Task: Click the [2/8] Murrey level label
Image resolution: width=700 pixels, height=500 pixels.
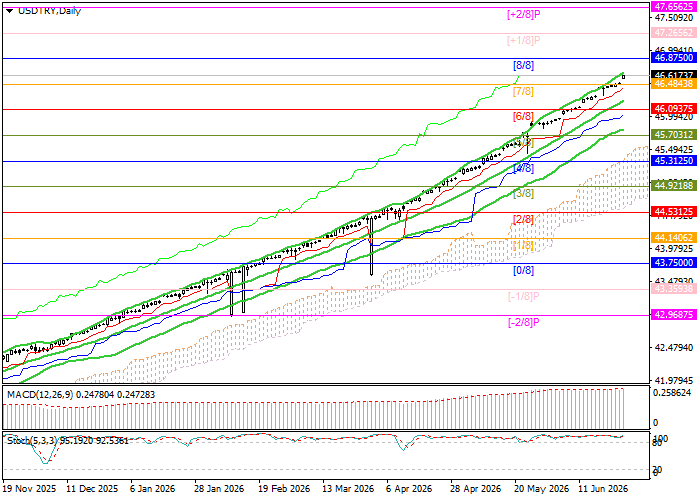Action: click(523, 219)
